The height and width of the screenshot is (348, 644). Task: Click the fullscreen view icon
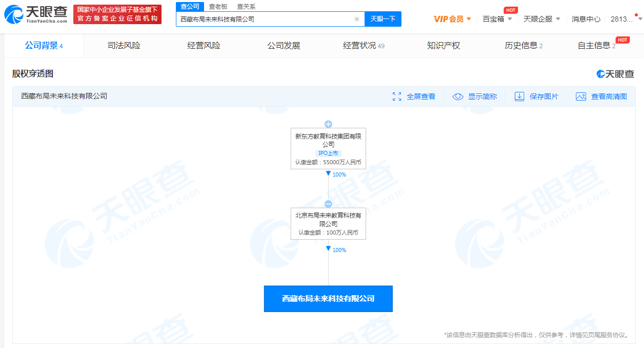click(397, 96)
